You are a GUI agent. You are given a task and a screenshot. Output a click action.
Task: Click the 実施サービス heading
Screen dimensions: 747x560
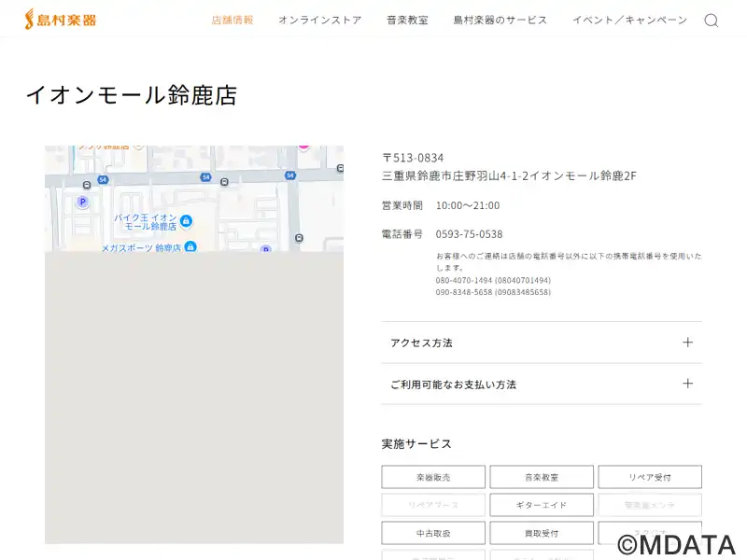(416, 444)
